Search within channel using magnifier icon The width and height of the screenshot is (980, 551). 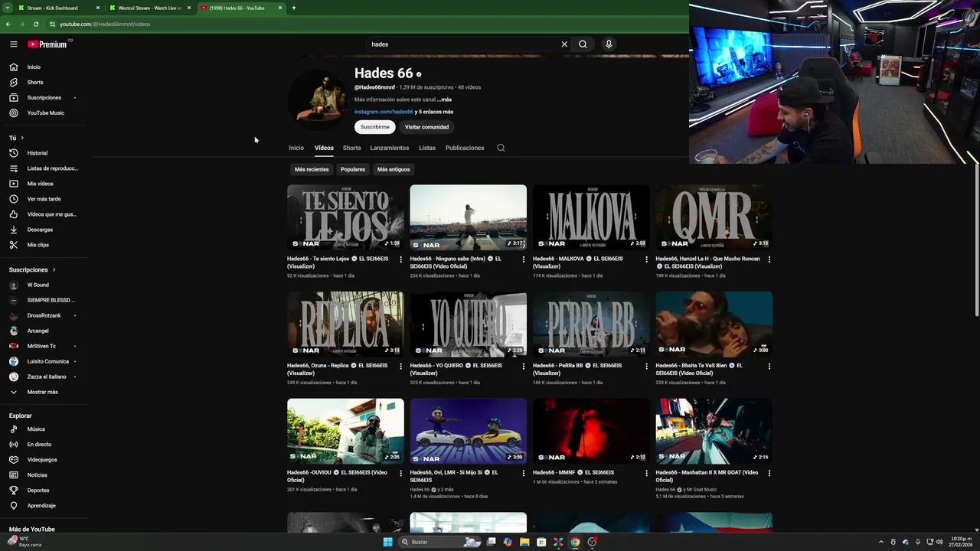click(501, 148)
